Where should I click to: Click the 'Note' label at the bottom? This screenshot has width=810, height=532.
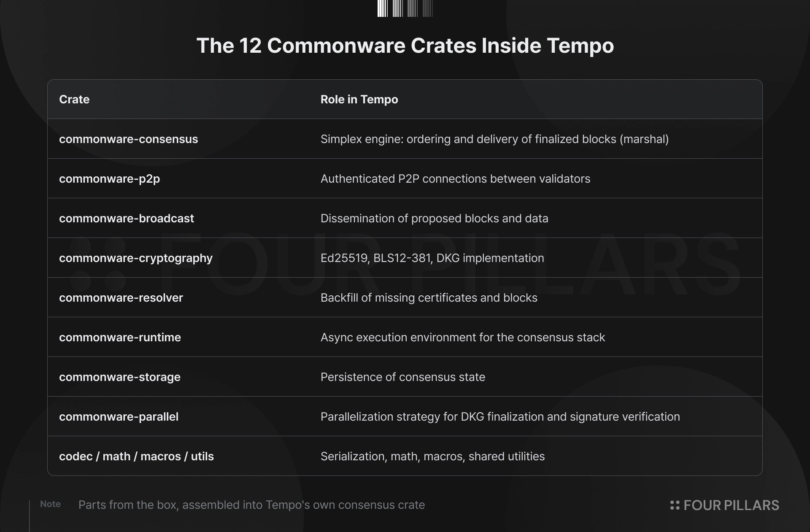(x=50, y=504)
